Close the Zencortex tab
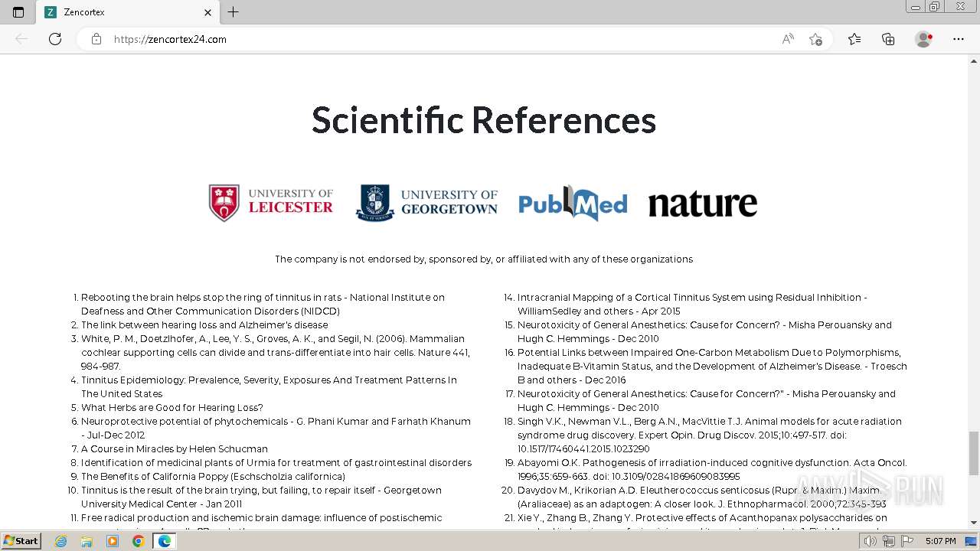The width and height of the screenshot is (980, 551). (x=207, y=12)
